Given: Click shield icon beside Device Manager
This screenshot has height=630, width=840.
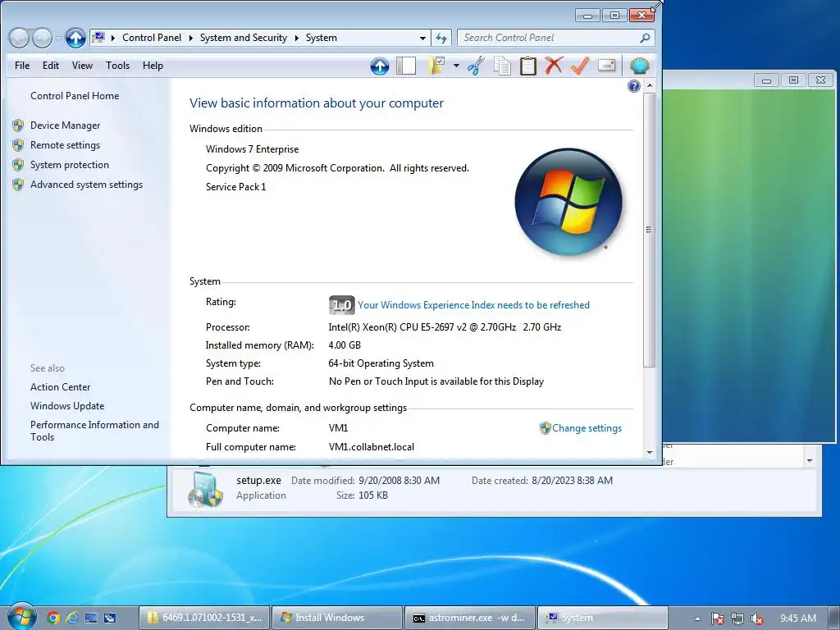Looking at the screenshot, I should tap(18, 126).
